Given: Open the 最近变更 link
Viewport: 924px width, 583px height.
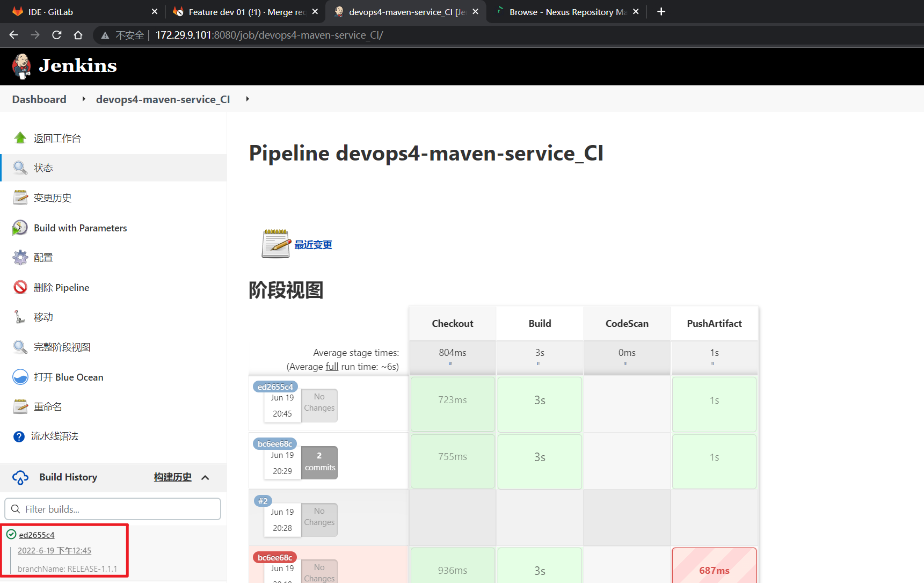Looking at the screenshot, I should coord(313,245).
